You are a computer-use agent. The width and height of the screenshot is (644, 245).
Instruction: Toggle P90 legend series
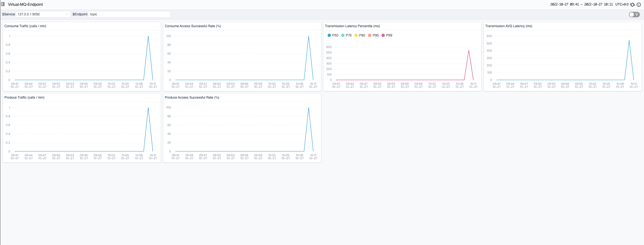point(360,35)
